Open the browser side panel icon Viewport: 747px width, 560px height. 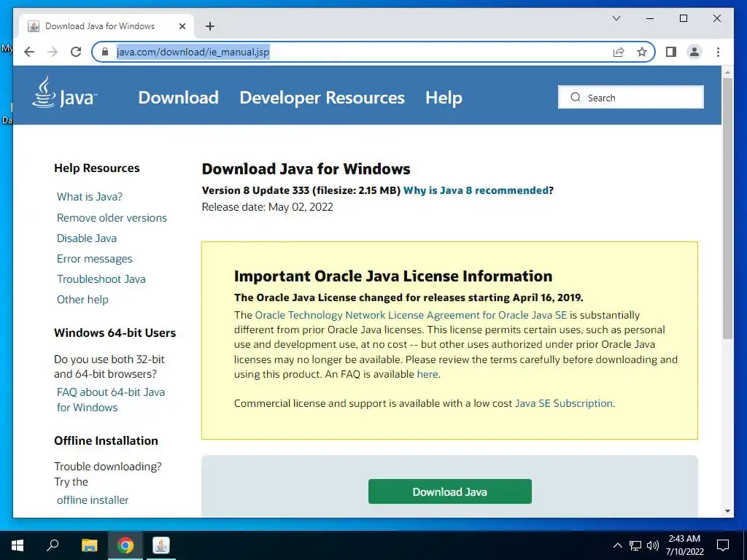(x=671, y=52)
